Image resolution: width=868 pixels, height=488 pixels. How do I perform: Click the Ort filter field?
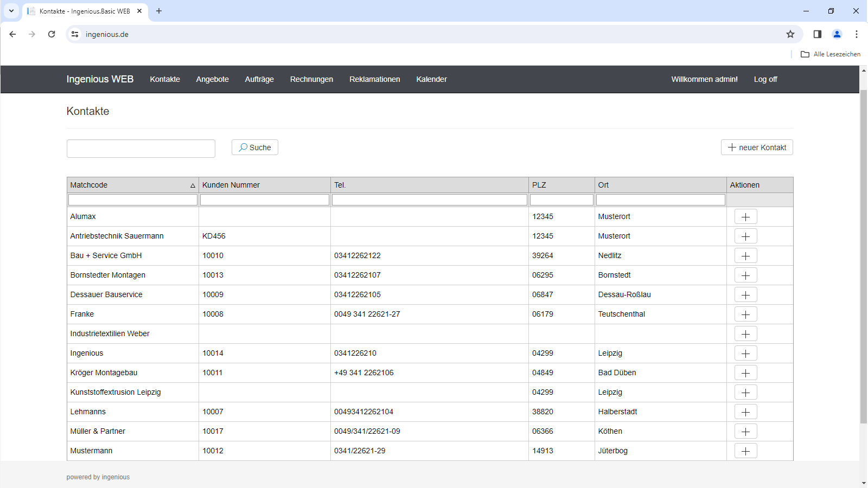[x=661, y=200]
